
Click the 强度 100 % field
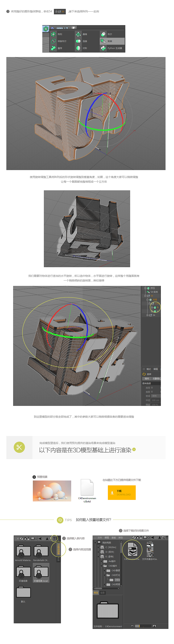point(156,405)
